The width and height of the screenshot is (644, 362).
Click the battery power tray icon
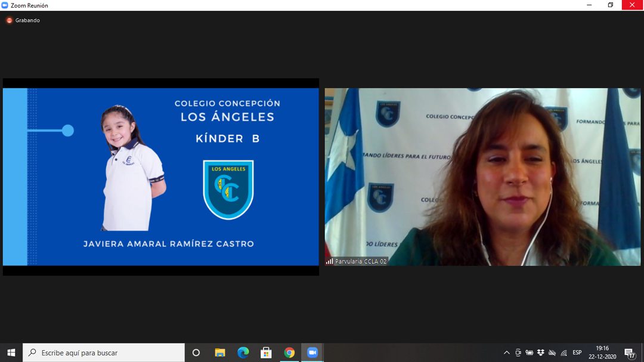tap(529, 352)
